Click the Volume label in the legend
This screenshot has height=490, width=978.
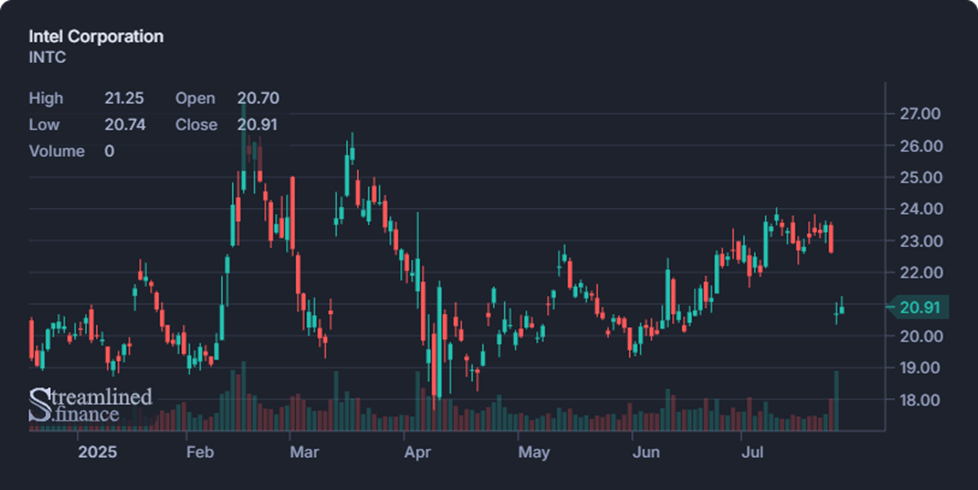(x=57, y=151)
